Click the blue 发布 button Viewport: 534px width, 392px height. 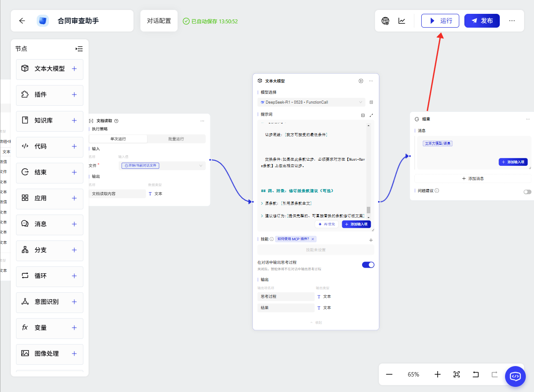pyautogui.click(x=482, y=21)
